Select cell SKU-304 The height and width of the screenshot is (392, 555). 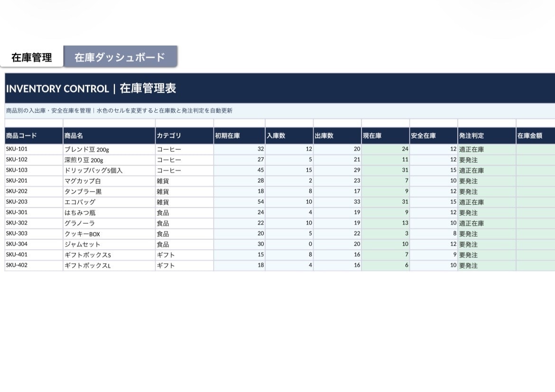click(x=34, y=245)
